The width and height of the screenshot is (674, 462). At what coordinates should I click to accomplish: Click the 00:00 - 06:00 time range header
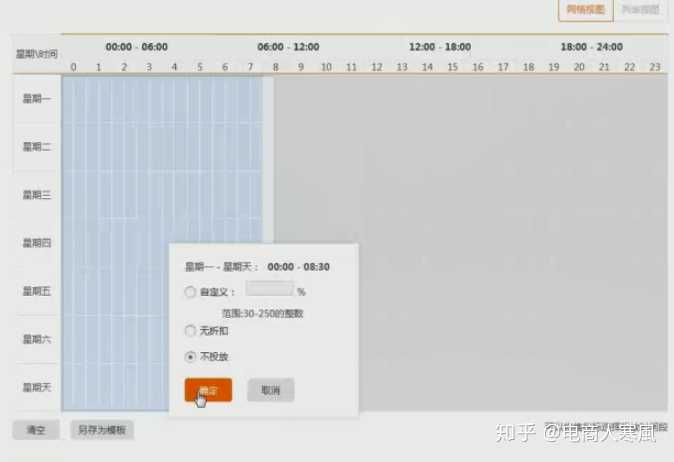point(137,47)
